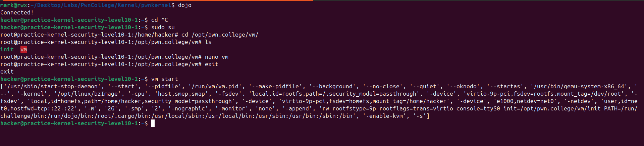This screenshot has height=146, width=644.
Task: Click the sudo su command text
Action: [x=163, y=28]
